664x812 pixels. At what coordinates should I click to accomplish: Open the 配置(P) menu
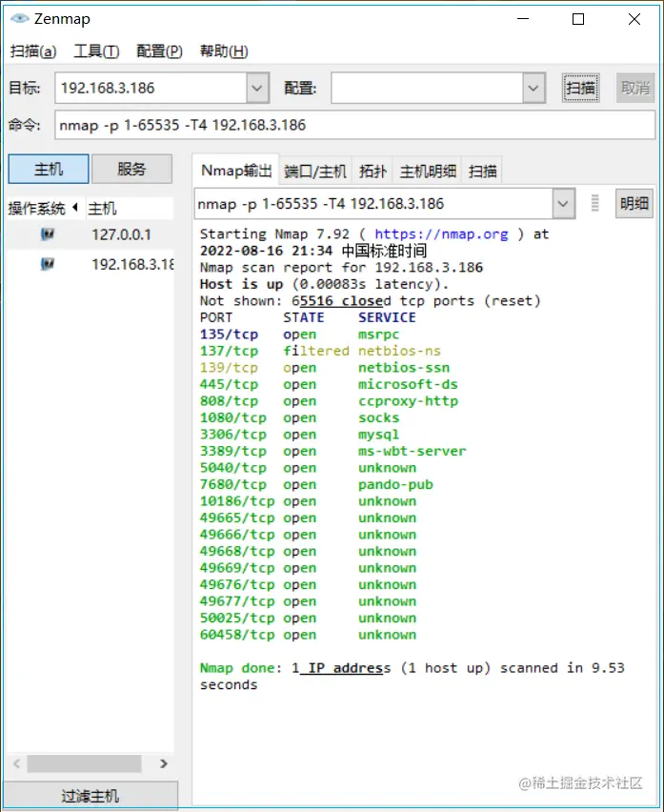pyautogui.click(x=159, y=51)
